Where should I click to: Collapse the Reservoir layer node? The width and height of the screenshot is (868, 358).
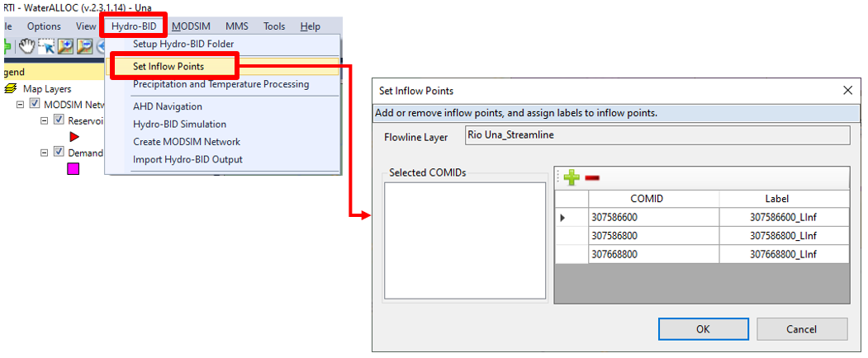coord(45,120)
